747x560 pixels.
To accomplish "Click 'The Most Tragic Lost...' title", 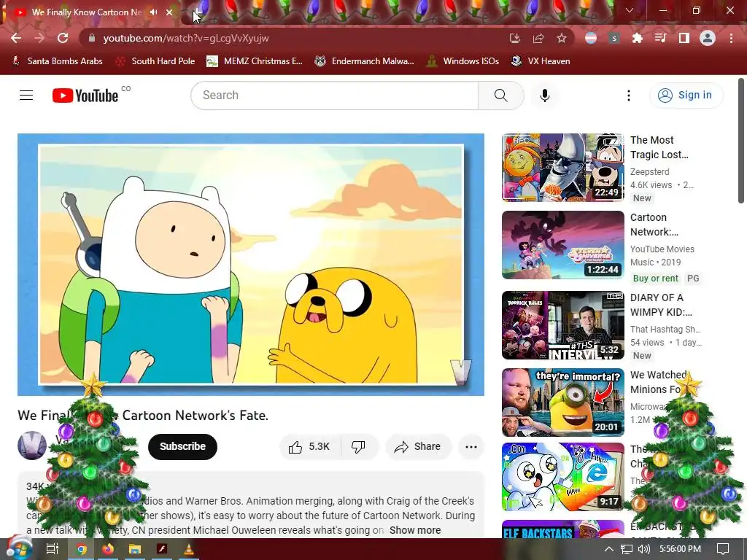I will click(x=659, y=147).
